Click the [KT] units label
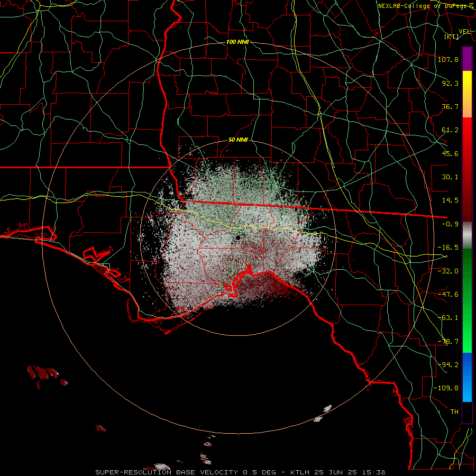This screenshot has height=476, width=476. point(452,36)
